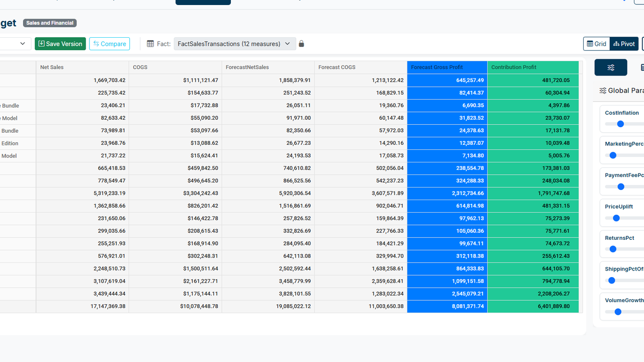Screen dimensions: 644x362
Task: Select the Forecast Gross Profit column header
Action: click(447, 67)
